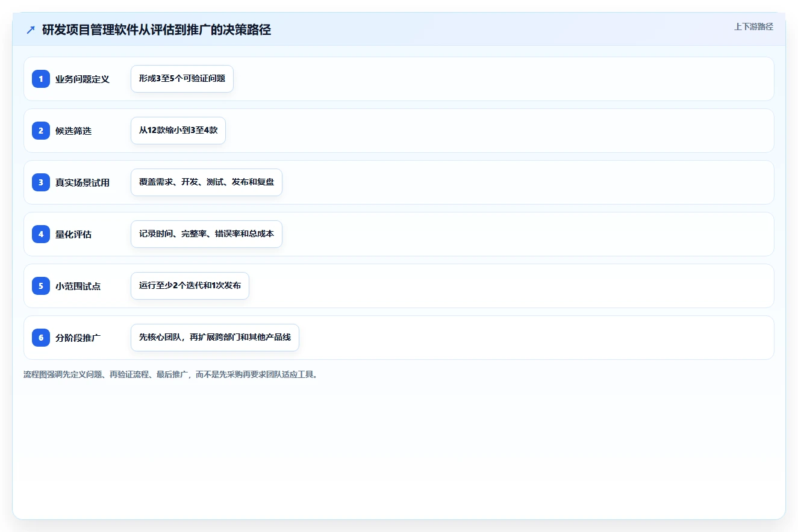This screenshot has width=798, height=532.
Task: Click the arrow icon beside the title
Action: 30,30
